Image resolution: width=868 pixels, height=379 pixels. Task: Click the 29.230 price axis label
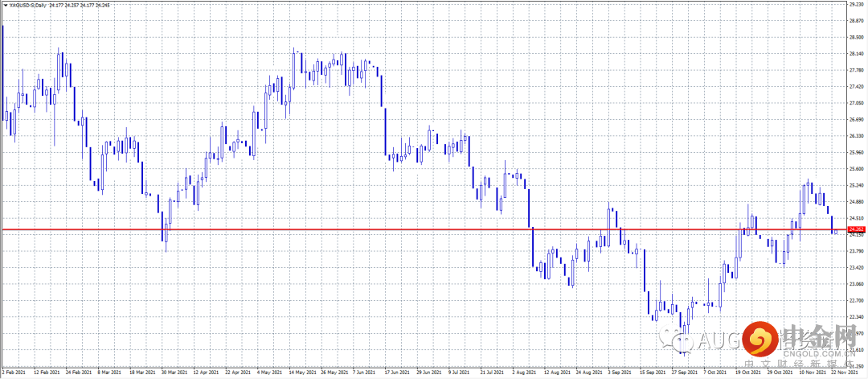(x=858, y=4)
